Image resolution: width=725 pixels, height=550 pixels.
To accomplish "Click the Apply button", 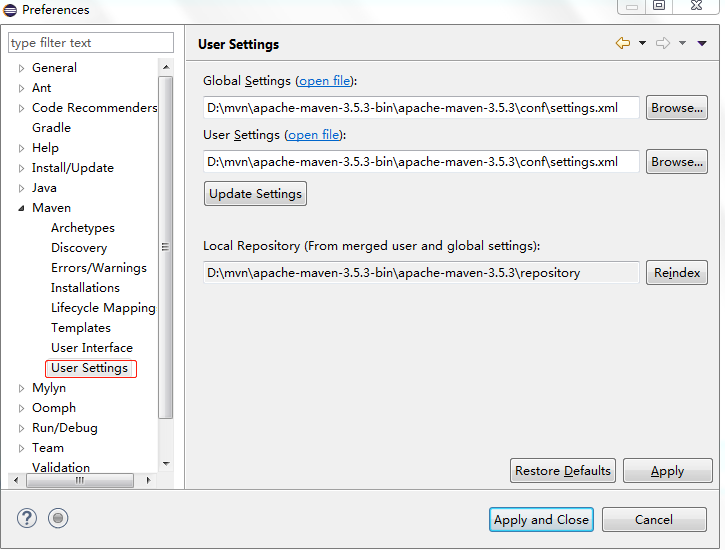I will pos(668,471).
